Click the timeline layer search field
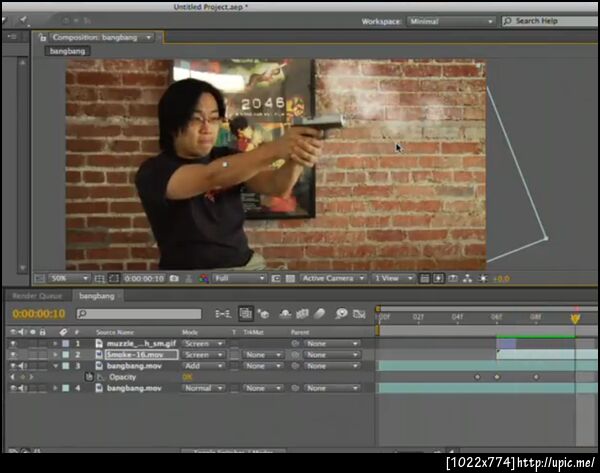This screenshot has width=600, height=473. (139, 314)
